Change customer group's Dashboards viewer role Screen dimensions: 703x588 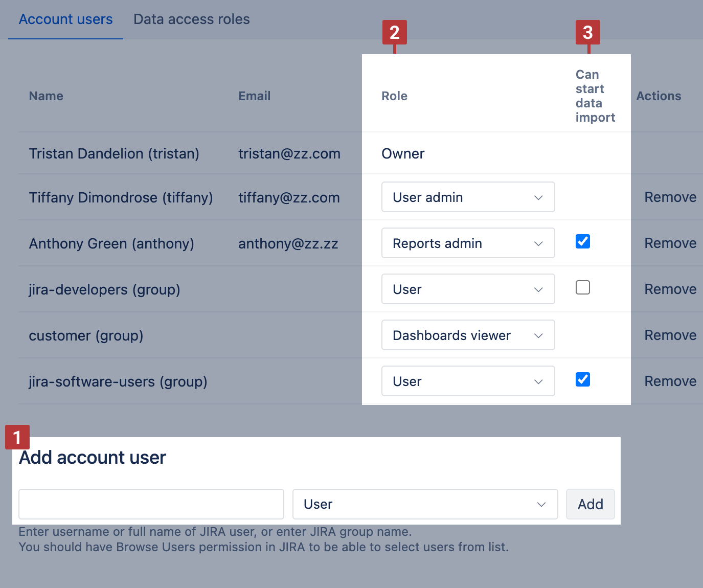[x=468, y=335]
